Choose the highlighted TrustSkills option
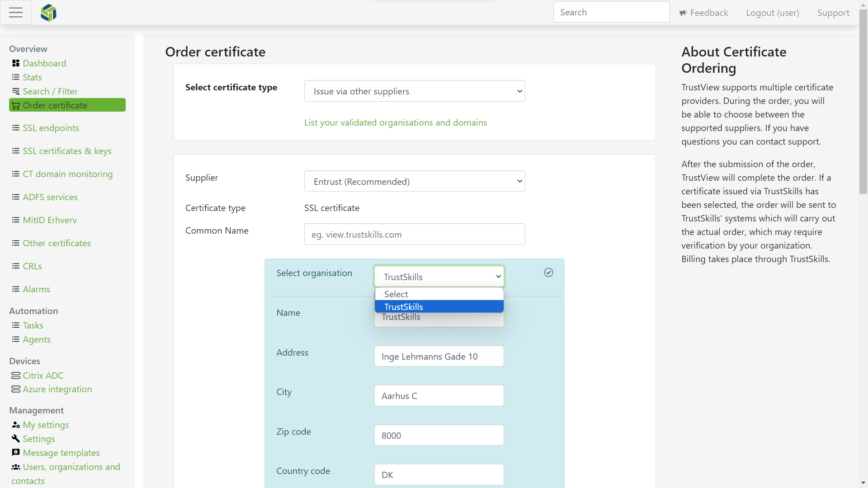This screenshot has width=868, height=488. pos(439,307)
